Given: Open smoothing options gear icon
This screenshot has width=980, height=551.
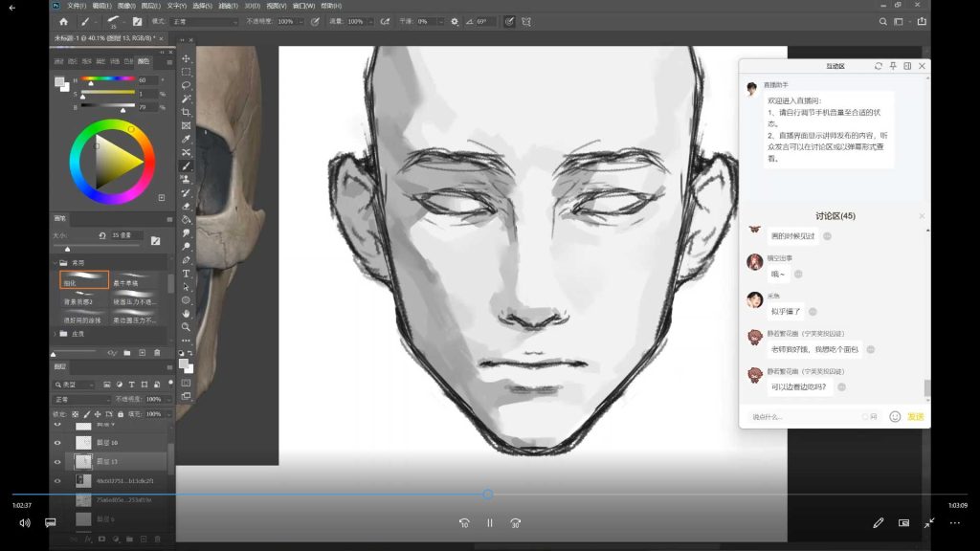Looking at the screenshot, I should point(455,21).
